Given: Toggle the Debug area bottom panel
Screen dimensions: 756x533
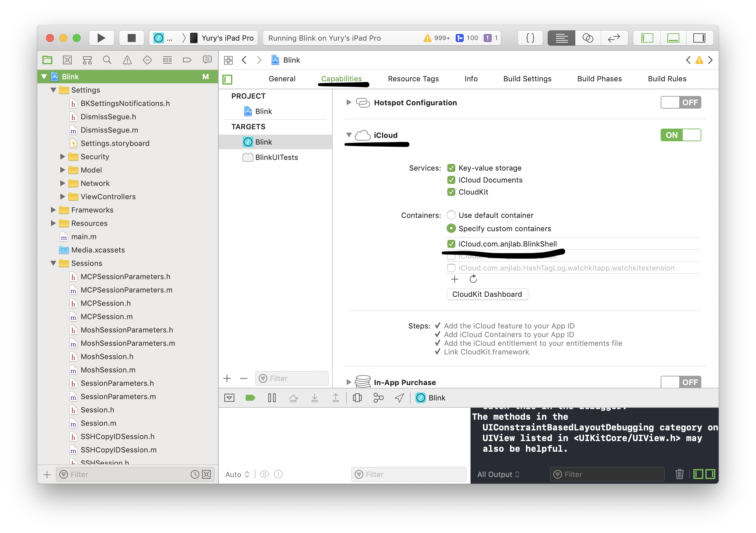Looking at the screenshot, I should click(x=673, y=38).
